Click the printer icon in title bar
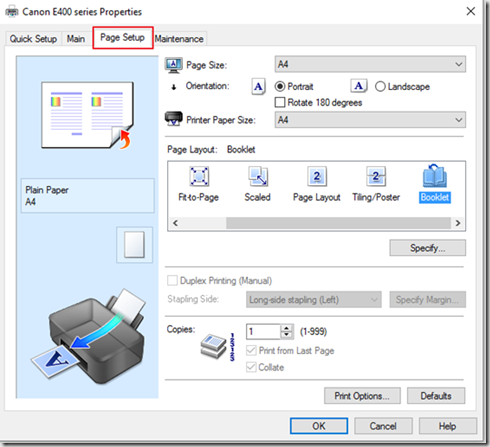This screenshot has width=490, height=447. (12, 12)
